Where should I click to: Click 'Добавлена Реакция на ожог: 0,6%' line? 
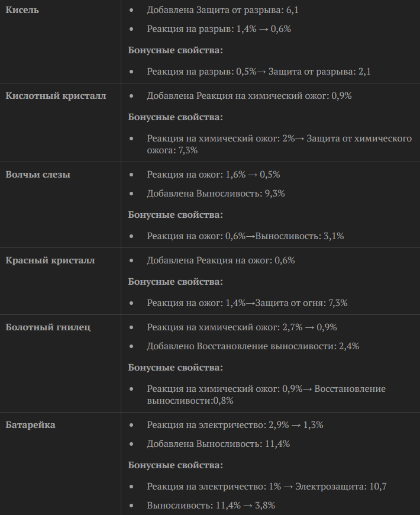pos(221,260)
